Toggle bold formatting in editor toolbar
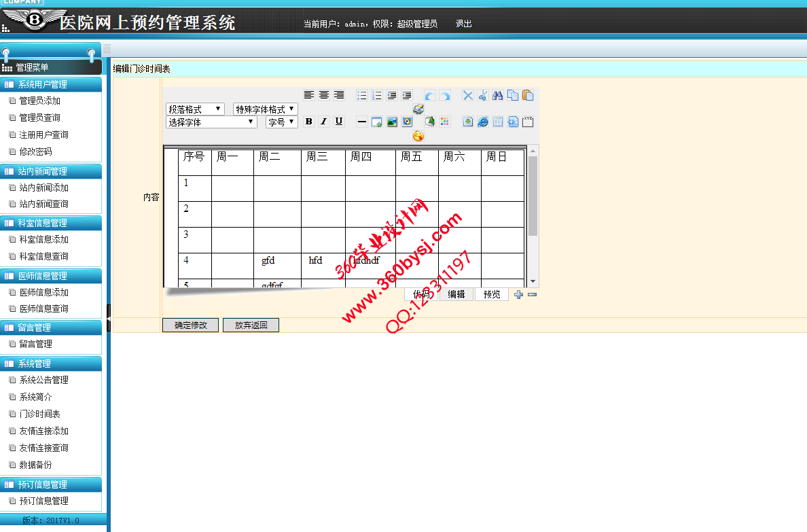The image size is (807, 532). (x=308, y=122)
